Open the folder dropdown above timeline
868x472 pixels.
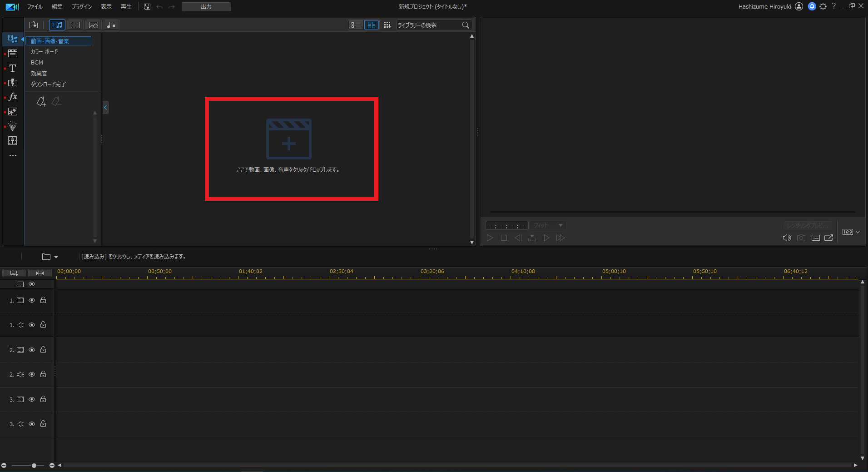[x=50, y=257]
